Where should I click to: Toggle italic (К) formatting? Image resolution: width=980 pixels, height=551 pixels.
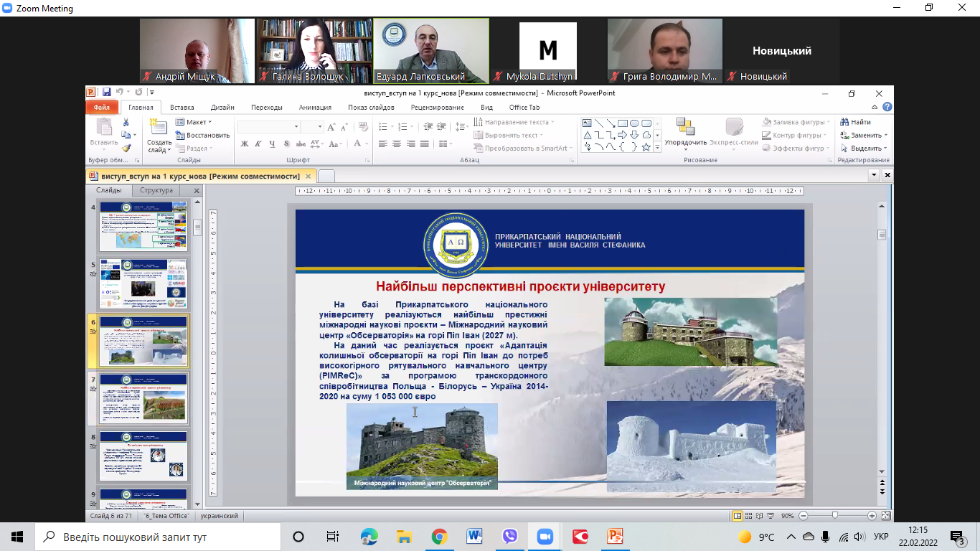click(x=258, y=144)
